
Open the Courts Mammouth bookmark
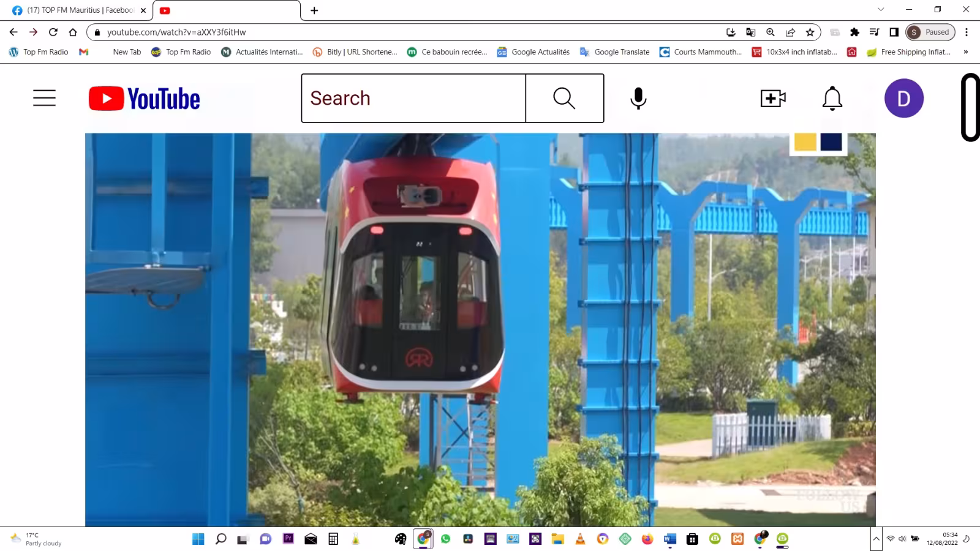700,52
